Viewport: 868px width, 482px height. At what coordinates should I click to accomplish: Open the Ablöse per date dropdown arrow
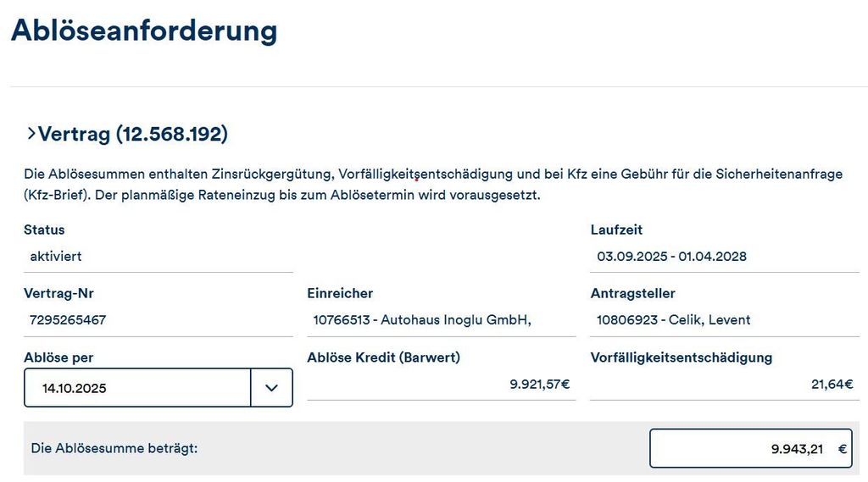coord(271,388)
